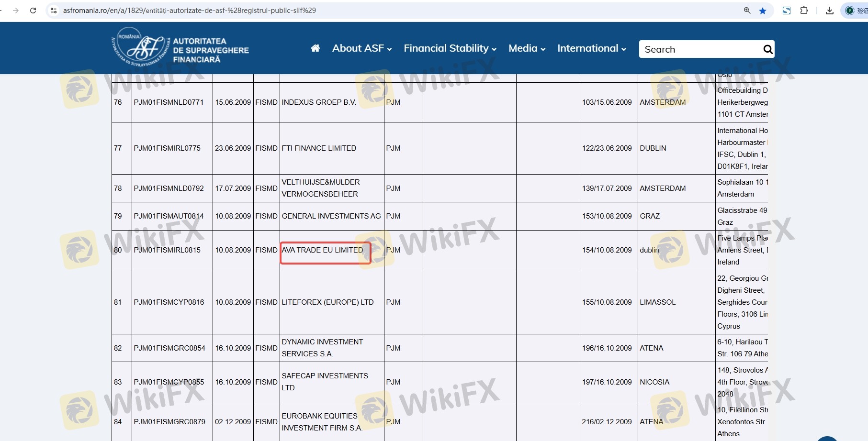Click the forward navigation arrow
The width and height of the screenshot is (868, 441).
click(16, 11)
